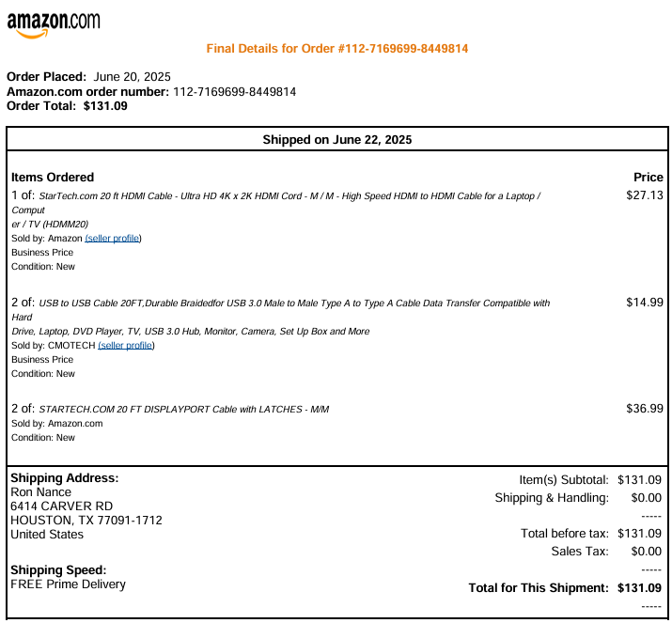Image resolution: width=672 pixels, height=623 pixels.
Task: Click the orange Final Details order heading
Action: click(x=336, y=49)
